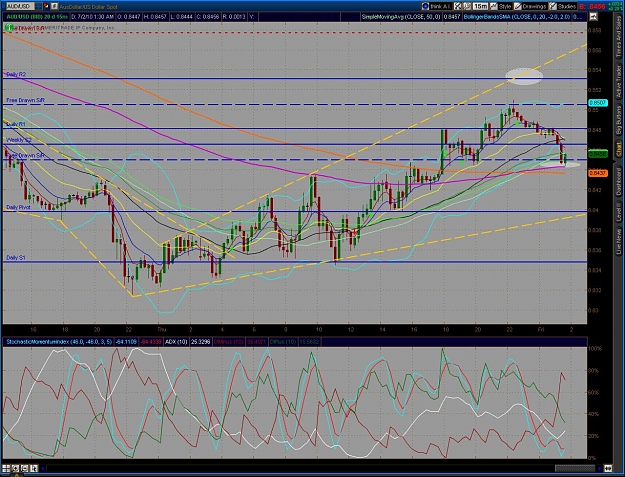Open the Style menu
Viewport: 625px width, 477px height.
click(x=501, y=6)
